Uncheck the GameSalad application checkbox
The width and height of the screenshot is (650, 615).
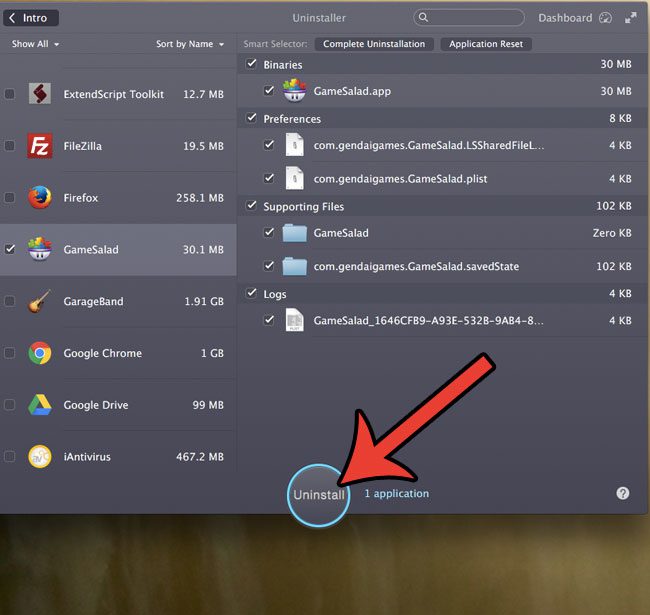tap(10, 250)
